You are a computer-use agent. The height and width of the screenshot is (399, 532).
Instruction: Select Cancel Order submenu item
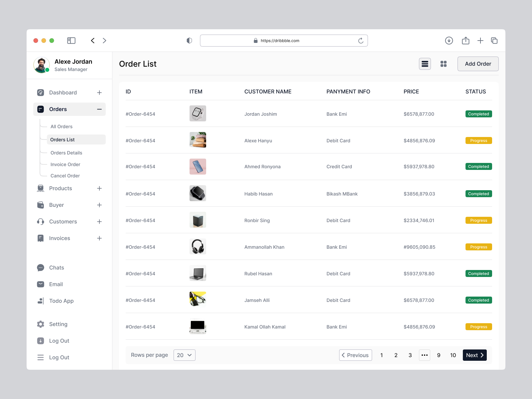[65, 176]
